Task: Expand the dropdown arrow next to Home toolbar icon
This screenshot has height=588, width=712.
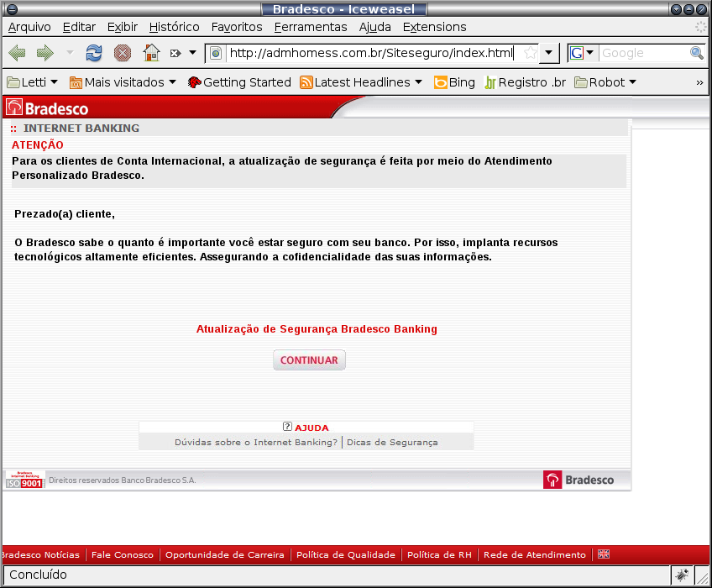Action: [192, 53]
